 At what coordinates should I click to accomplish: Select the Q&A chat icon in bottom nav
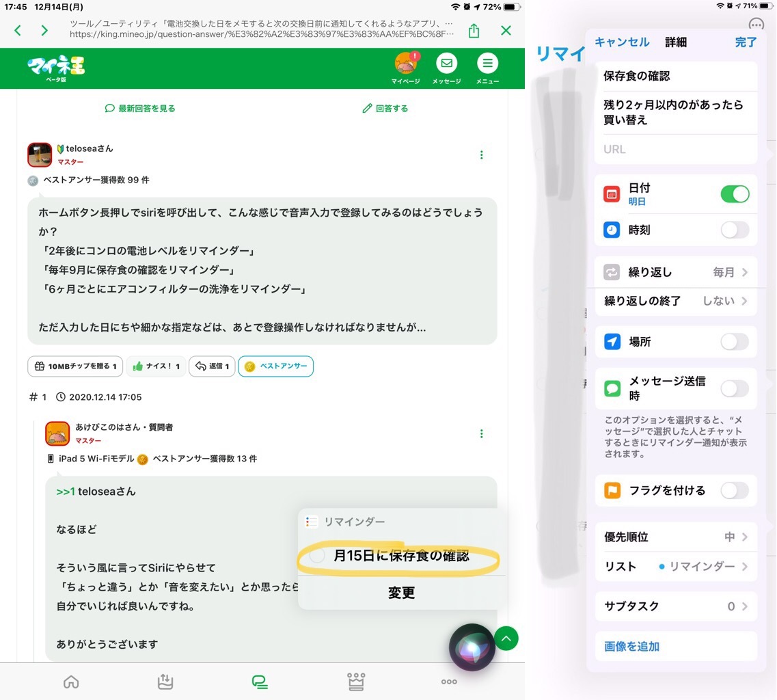tap(260, 682)
